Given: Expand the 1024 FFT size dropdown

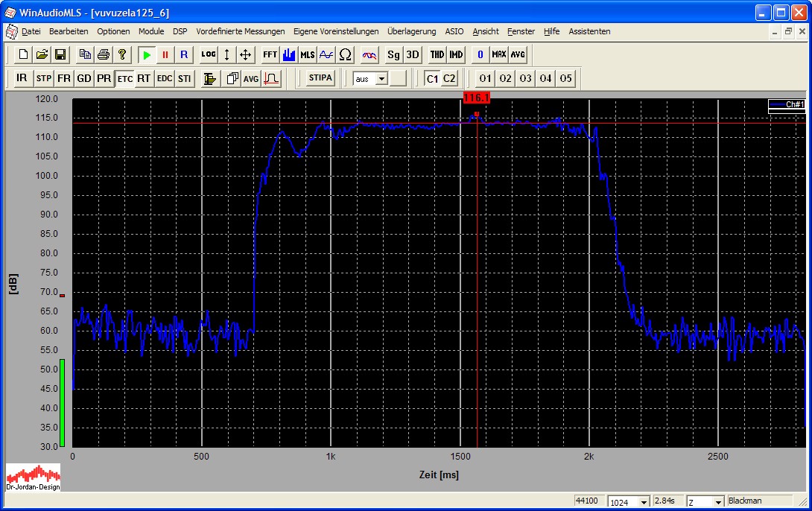Looking at the screenshot, I should 644,502.
